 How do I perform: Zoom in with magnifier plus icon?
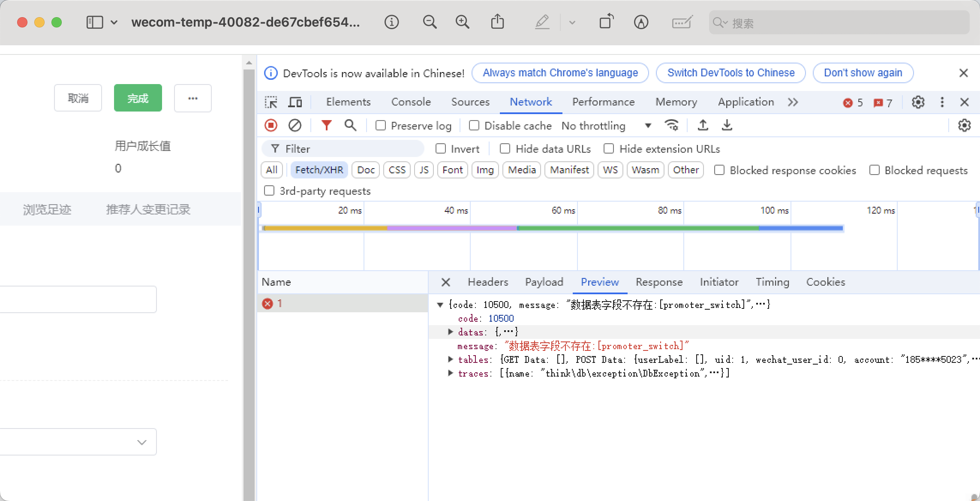pos(462,22)
